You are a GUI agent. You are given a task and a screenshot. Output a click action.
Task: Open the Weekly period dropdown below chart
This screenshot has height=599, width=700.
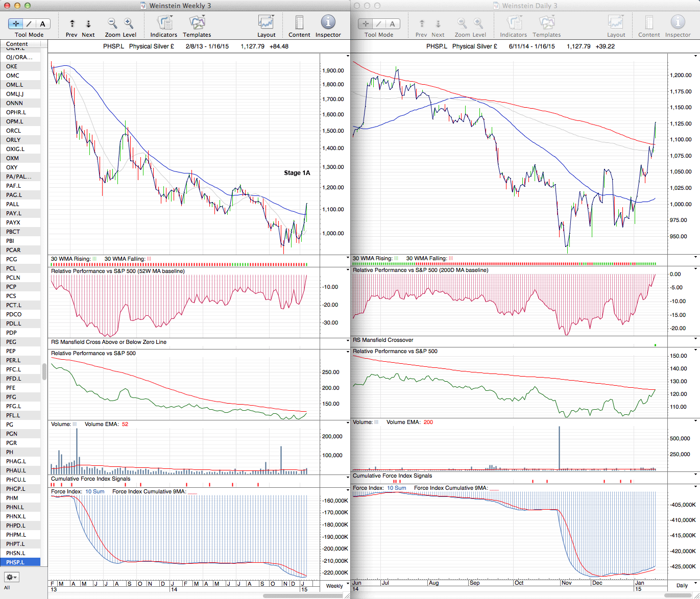334,586
